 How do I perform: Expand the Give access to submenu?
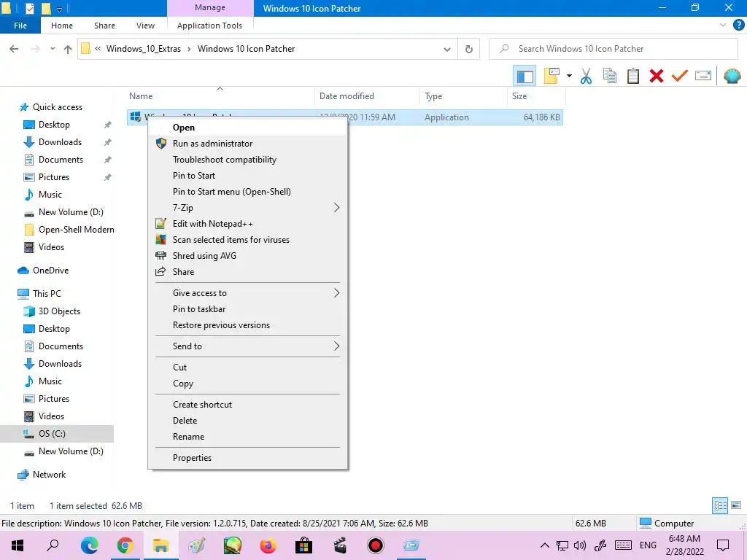(x=247, y=293)
